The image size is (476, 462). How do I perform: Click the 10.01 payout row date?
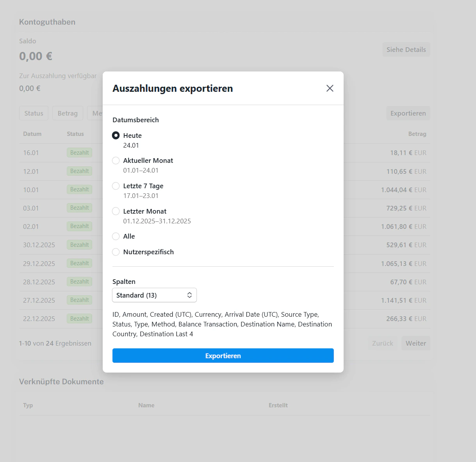[31, 190]
